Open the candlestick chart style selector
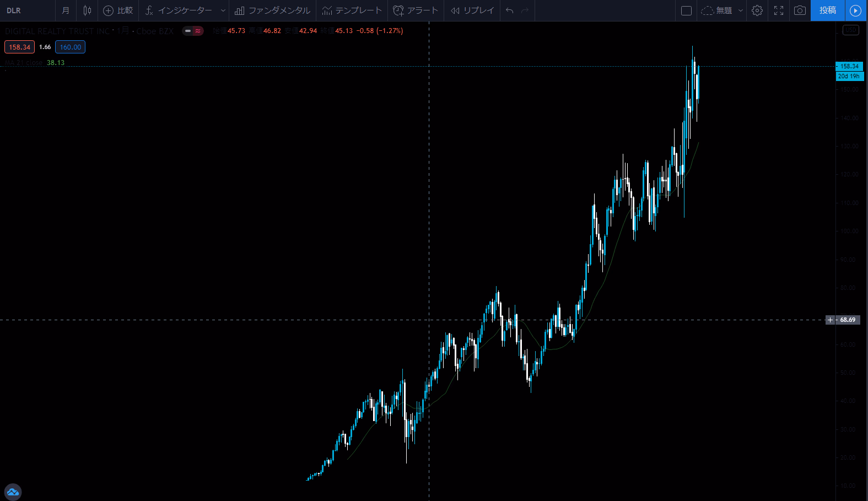 [87, 10]
